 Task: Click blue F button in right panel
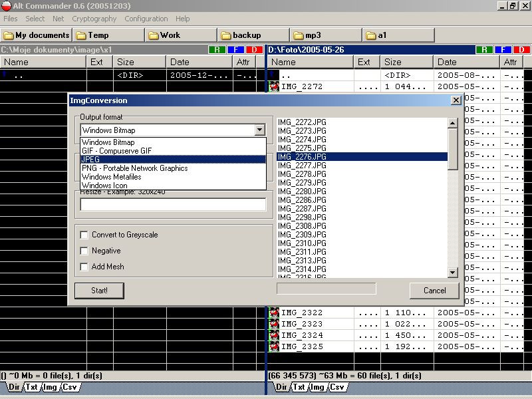pos(503,50)
